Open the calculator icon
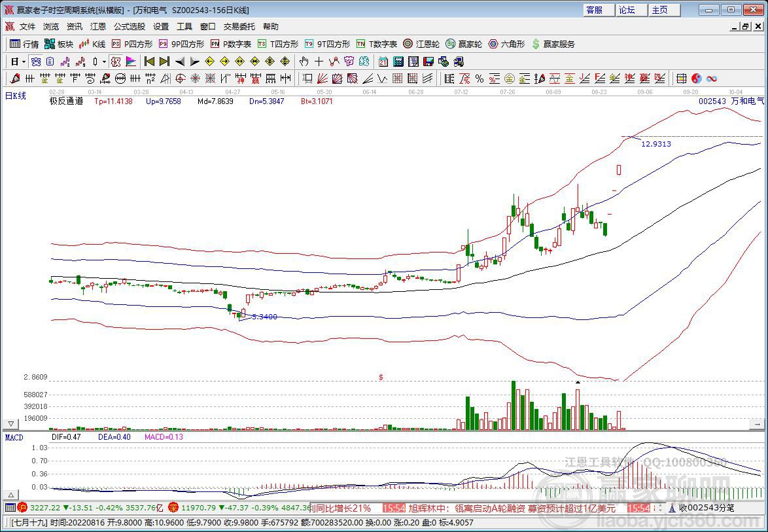Image resolution: width=768 pixels, height=532 pixels. click(x=398, y=62)
